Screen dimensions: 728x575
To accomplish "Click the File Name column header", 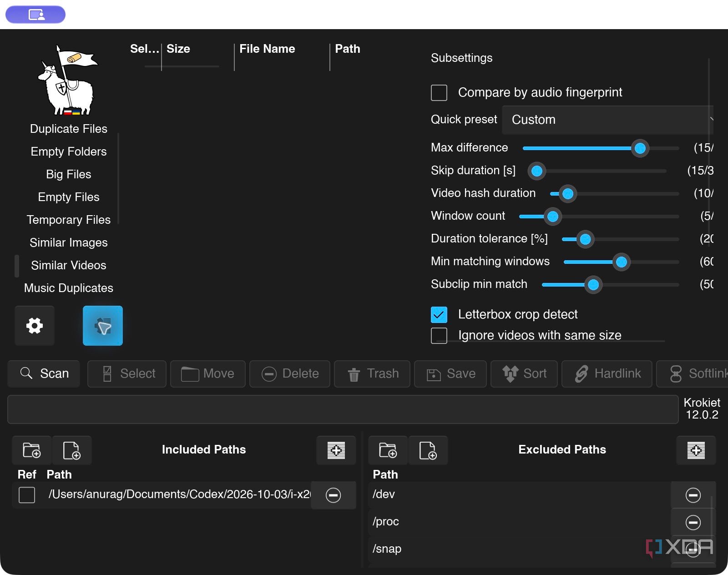I will point(268,49).
